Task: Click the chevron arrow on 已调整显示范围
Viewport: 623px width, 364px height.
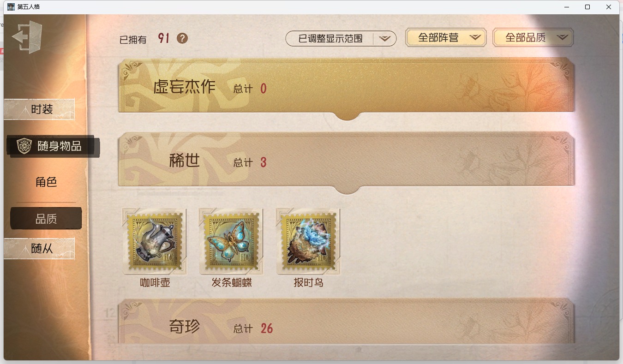Action: (385, 39)
